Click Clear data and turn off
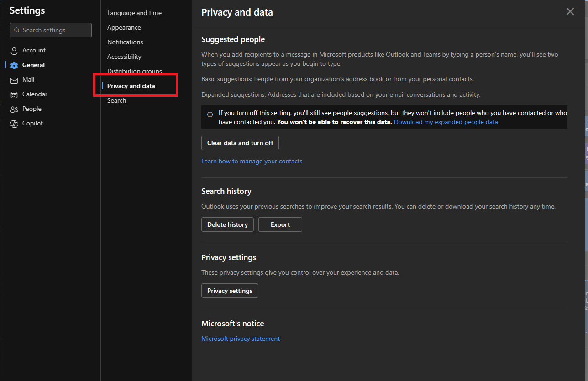 pos(240,143)
